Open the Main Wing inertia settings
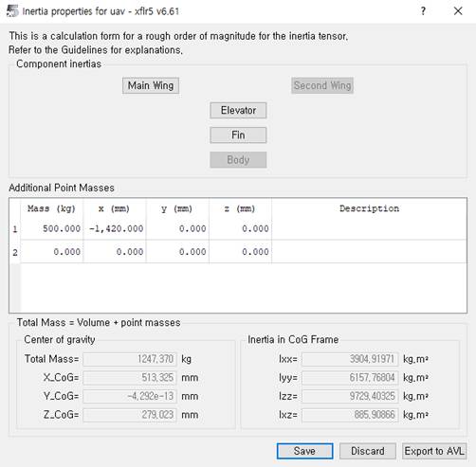 (x=151, y=85)
